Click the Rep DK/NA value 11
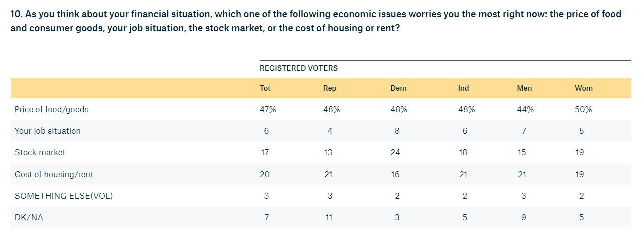This screenshot has width=644, height=238. (x=329, y=218)
